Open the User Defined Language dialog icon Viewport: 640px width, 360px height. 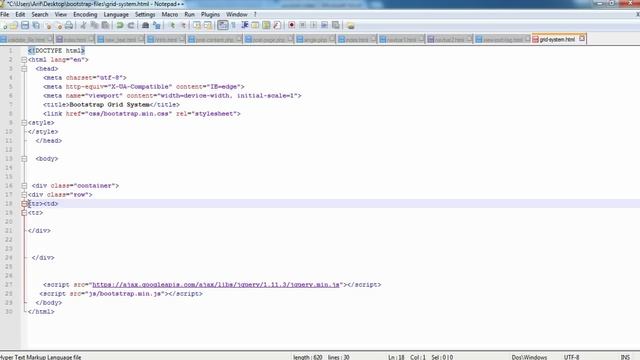(x=255, y=25)
